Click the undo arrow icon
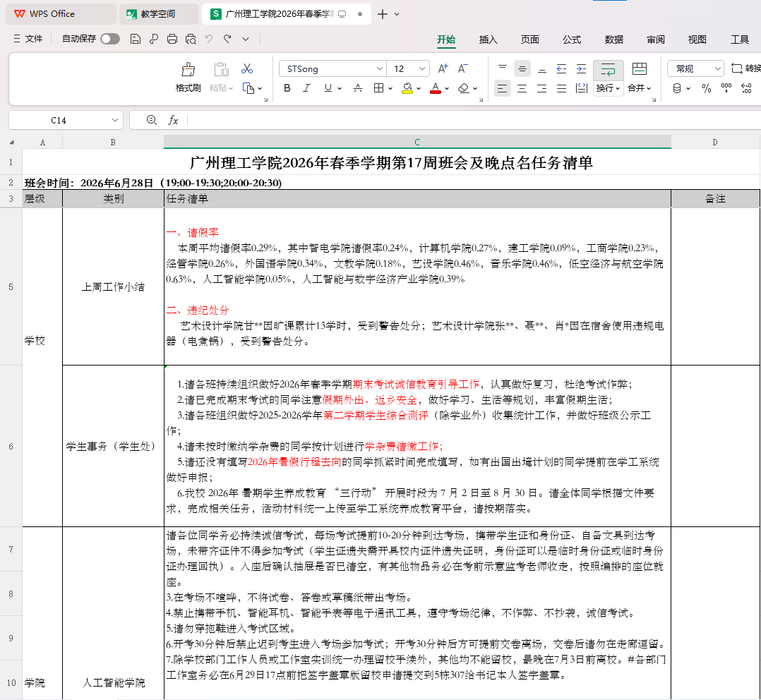 click(x=209, y=40)
